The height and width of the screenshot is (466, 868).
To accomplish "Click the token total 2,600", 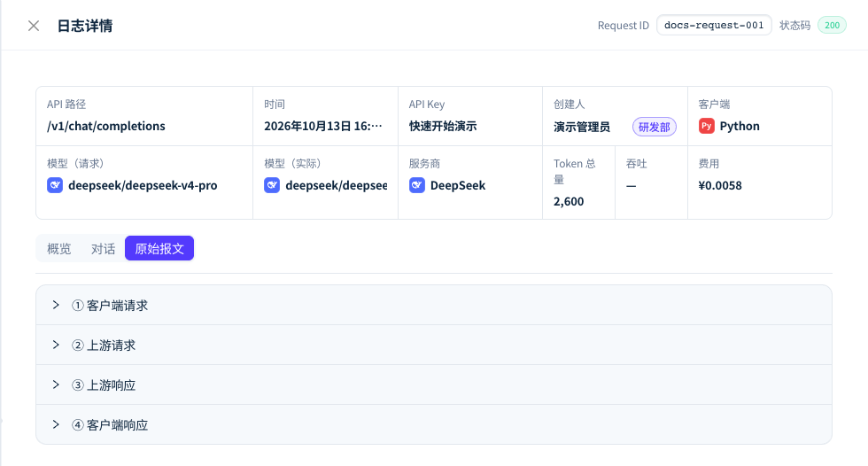I will click(x=569, y=201).
